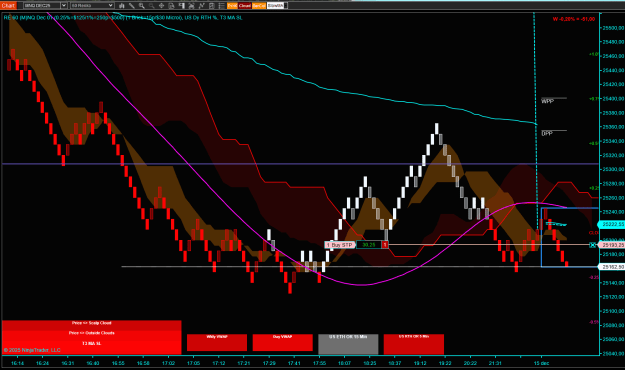Select the blue rectangle drawing's top edge
The height and width of the screenshot is (370, 625).
(570, 208)
